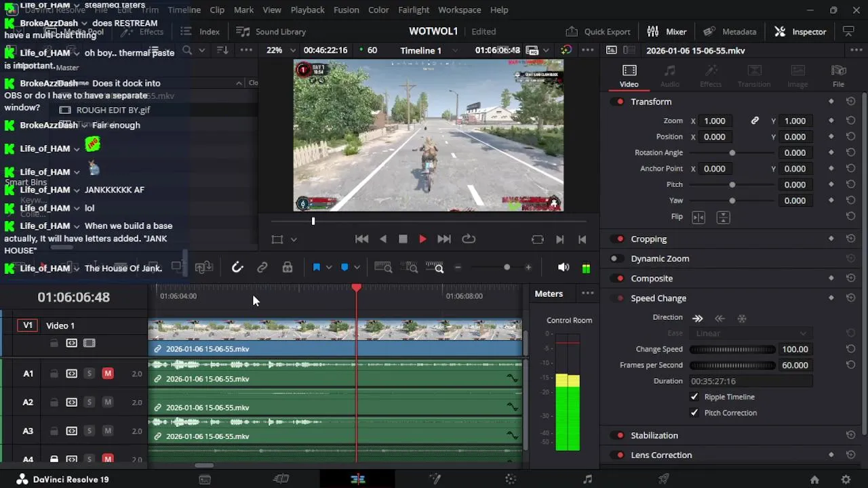Toggle the Pitch Correction checkbox

tap(694, 413)
